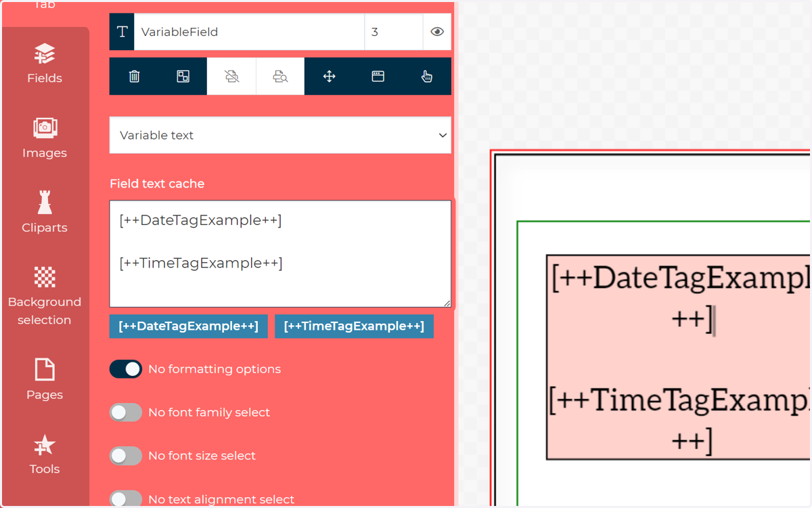Open the Images sidebar tab
The width and height of the screenshot is (812, 508).
coord(45,138)
